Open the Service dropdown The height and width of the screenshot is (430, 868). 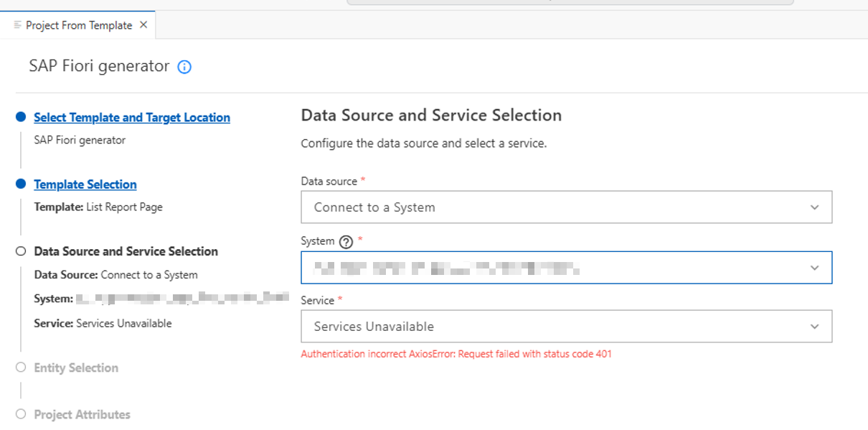coord(567,326)
